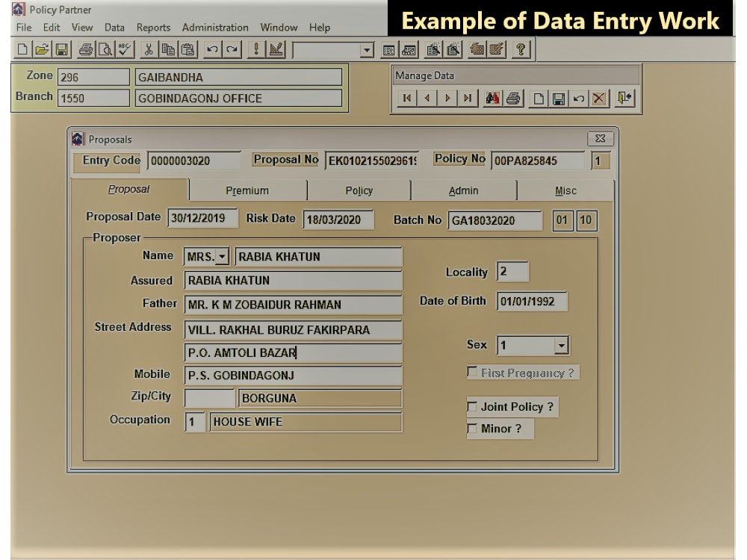Viewport: 747px width, 560px height.
Task: Open the MRS. title dropdown
Action: (222, 257)
